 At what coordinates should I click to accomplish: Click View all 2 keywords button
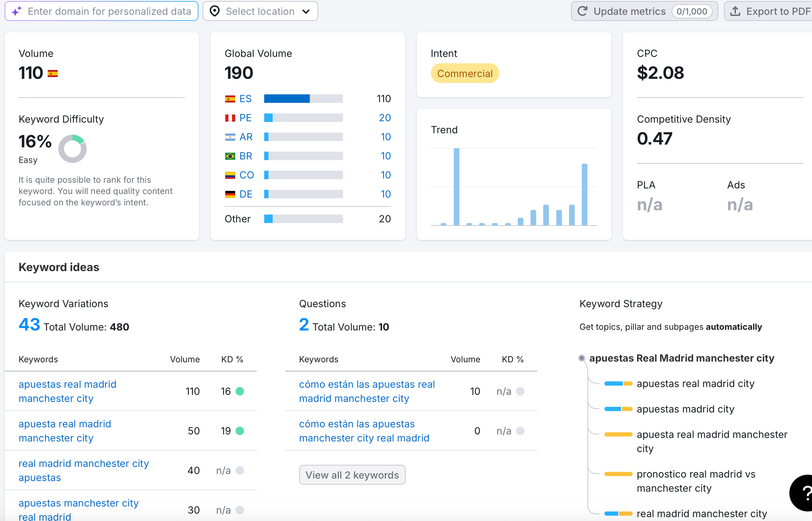pos(352,475)
